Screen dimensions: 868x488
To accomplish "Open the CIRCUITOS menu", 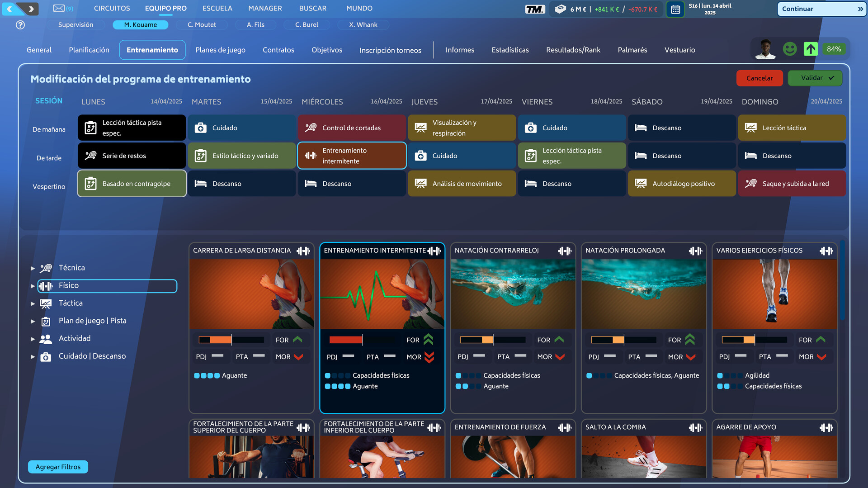I will [x=112, y=8].
